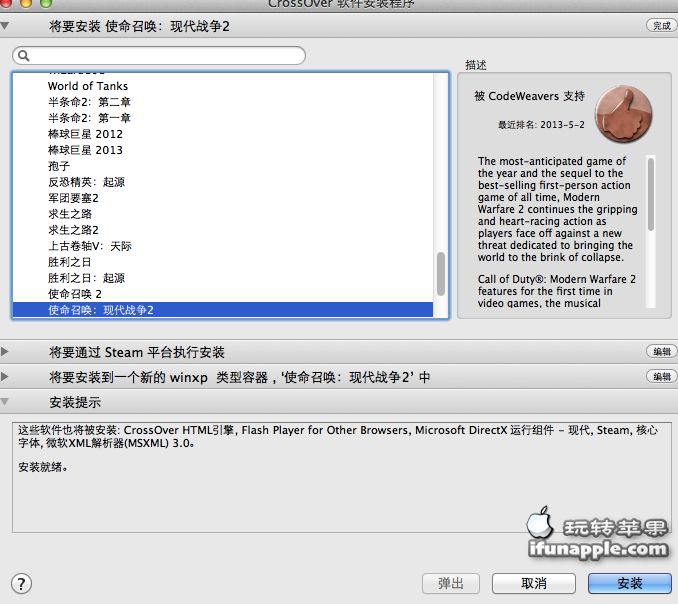Click the 最近排名: 2013-5-2 text
The height and width of the screenshot is (604, 678).
[x=541, y=125]
